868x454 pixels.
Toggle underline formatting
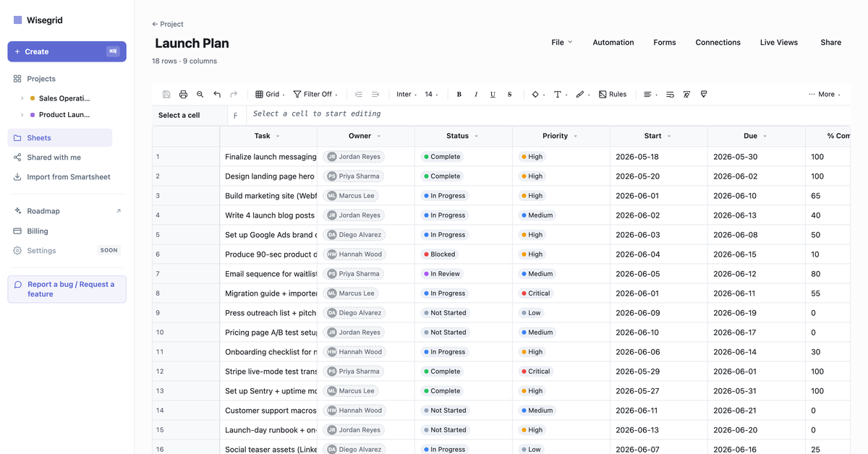493,94
